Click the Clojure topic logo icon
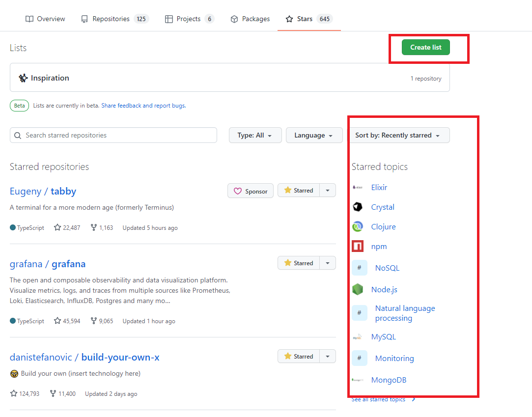The image size is (532, 417). tap(358, 227)
